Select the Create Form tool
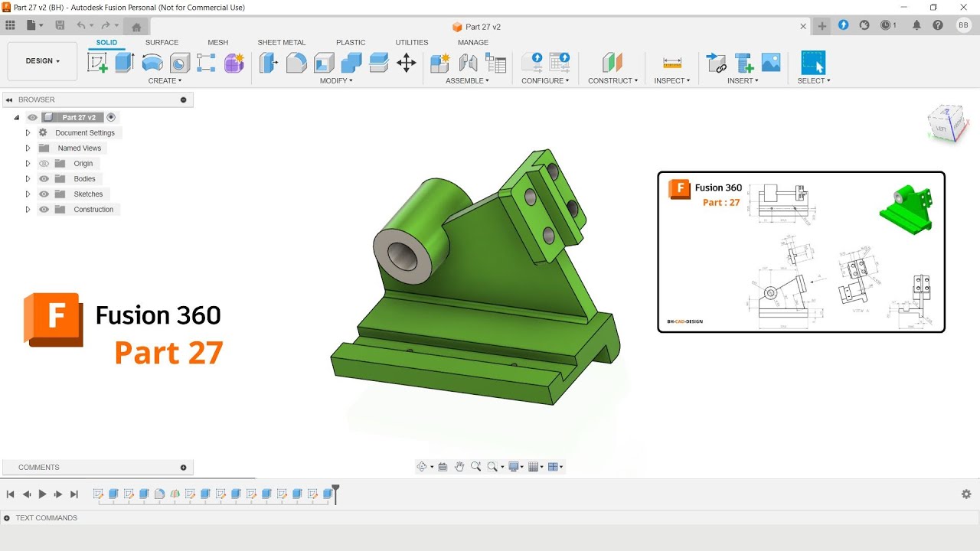Screen dimensions: 980x551 coord(234,63)
